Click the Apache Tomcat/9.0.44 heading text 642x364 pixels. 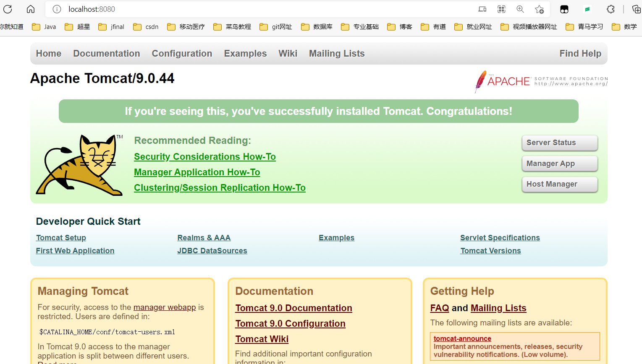[x=102, y=78]
